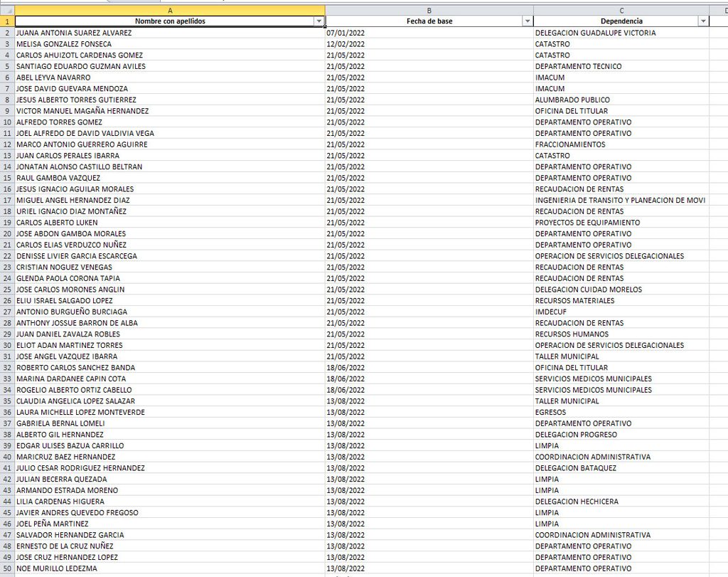The height and width of the screenshot is (577, 728).
Task: Select column B header
Action: coord(429,10)
